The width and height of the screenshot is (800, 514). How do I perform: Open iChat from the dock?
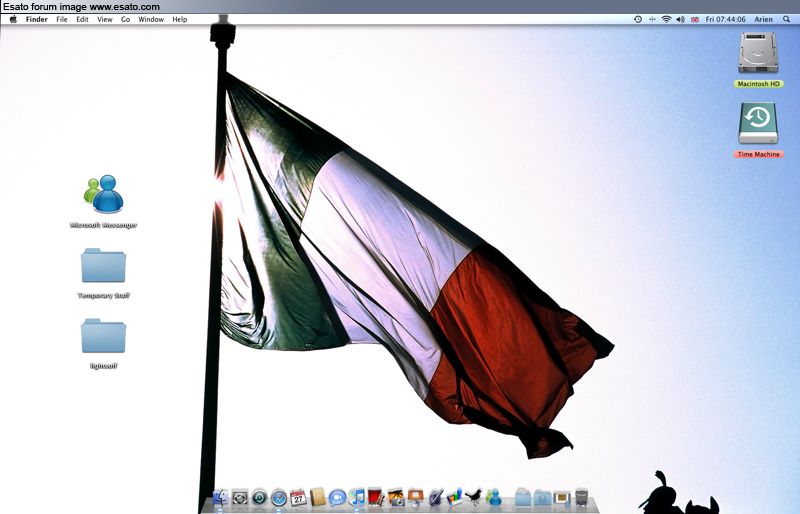(x=337, y=497)
